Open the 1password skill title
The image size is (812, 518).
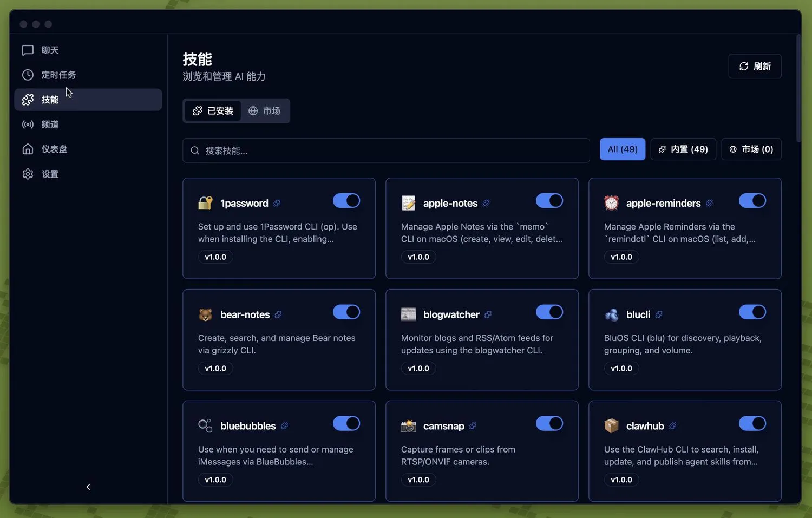point(244,204)
